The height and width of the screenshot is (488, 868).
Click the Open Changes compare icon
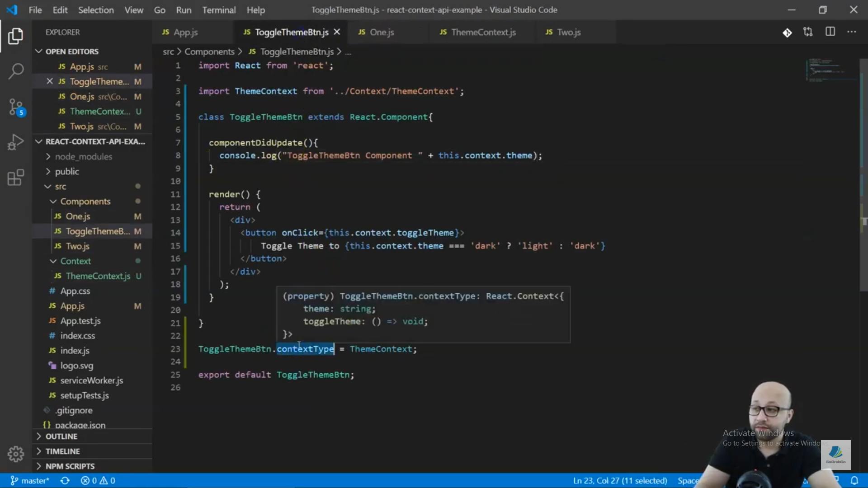coord(808,32)
